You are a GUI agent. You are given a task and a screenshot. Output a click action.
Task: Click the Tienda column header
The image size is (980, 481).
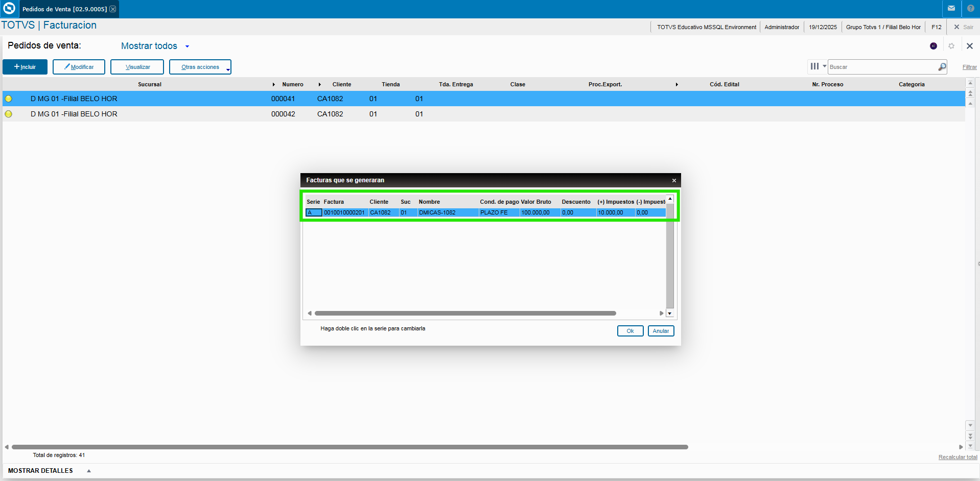(x=391, y=84)
